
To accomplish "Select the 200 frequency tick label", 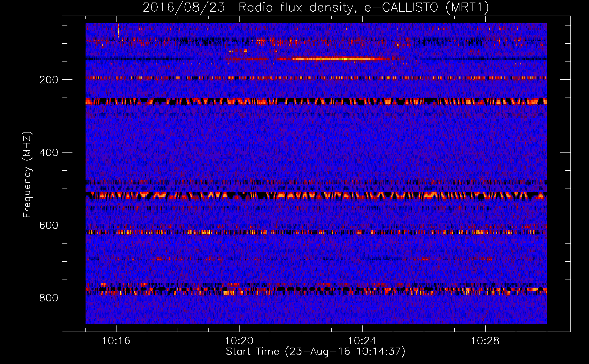I will (49, 80).
